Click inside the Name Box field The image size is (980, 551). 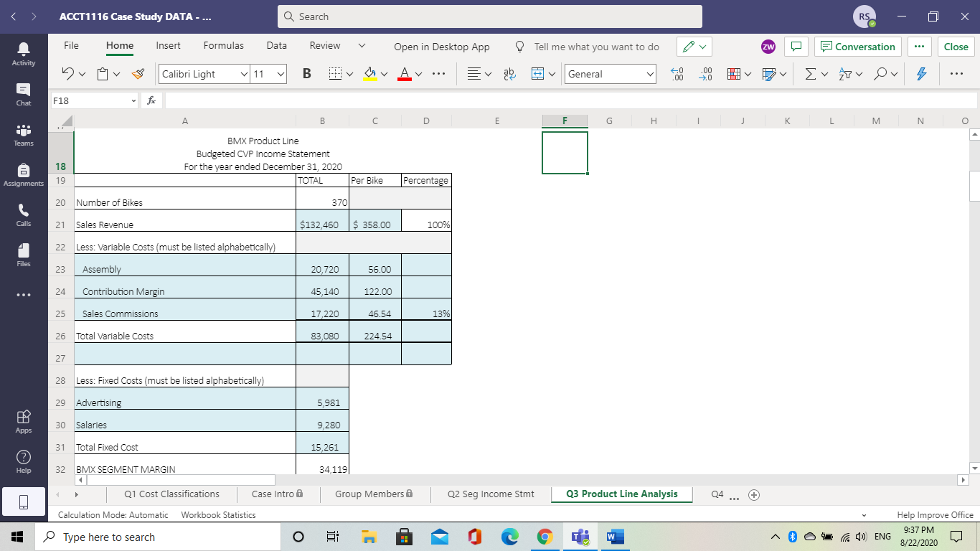86,100
